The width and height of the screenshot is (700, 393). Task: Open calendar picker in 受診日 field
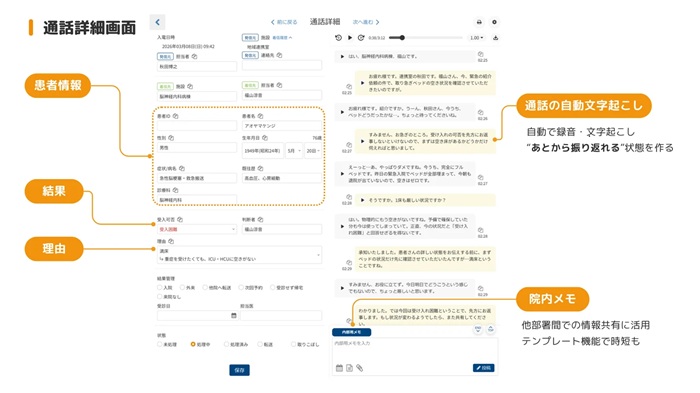click(233, 316)
